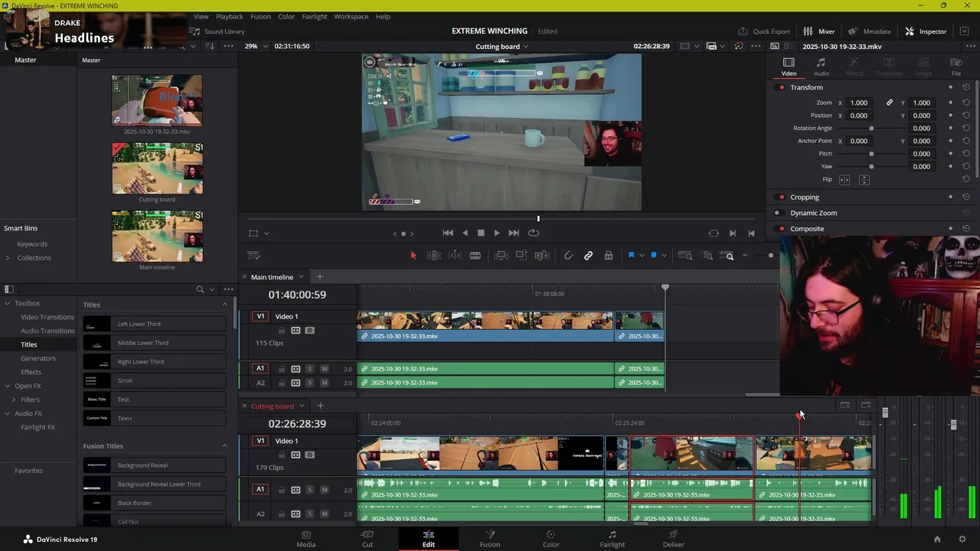Toggle the Inspector panel

coord(926,31)
